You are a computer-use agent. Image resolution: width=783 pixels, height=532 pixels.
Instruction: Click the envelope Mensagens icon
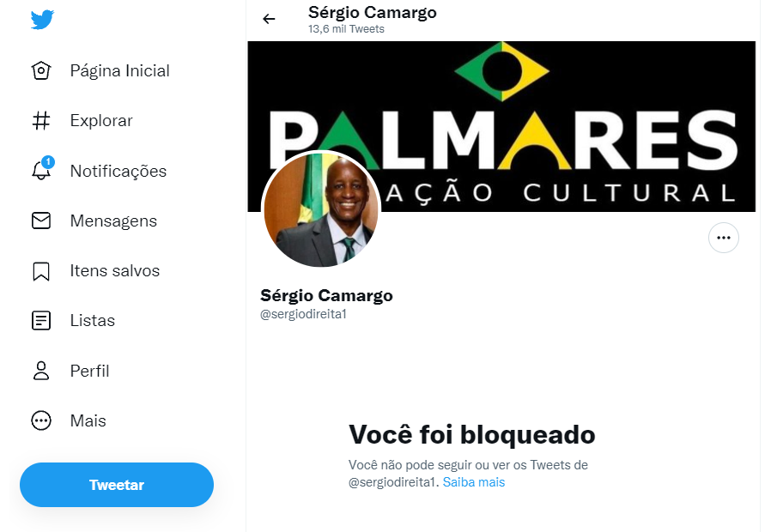[41, 220]
